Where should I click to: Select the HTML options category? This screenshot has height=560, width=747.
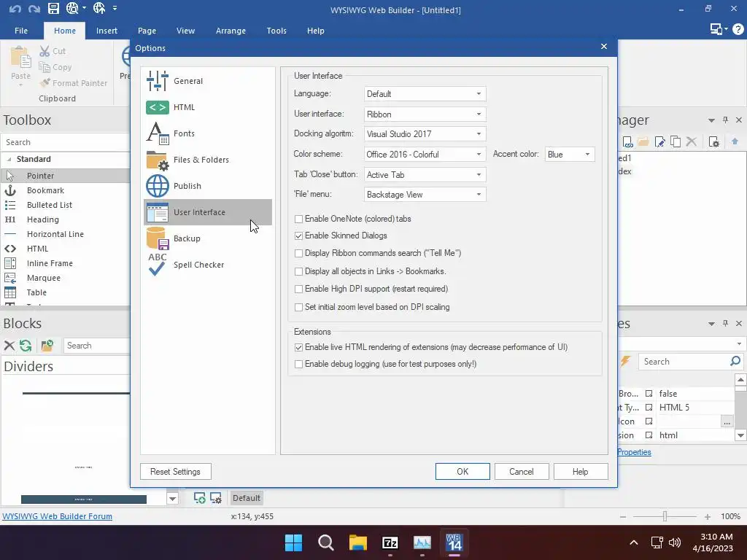click(208, 107)
